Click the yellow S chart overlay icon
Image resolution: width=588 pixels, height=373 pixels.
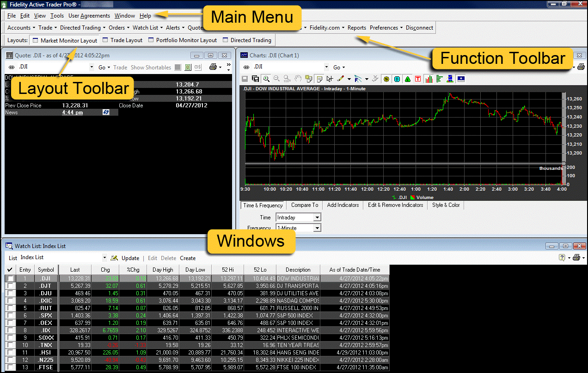[386, 79]
